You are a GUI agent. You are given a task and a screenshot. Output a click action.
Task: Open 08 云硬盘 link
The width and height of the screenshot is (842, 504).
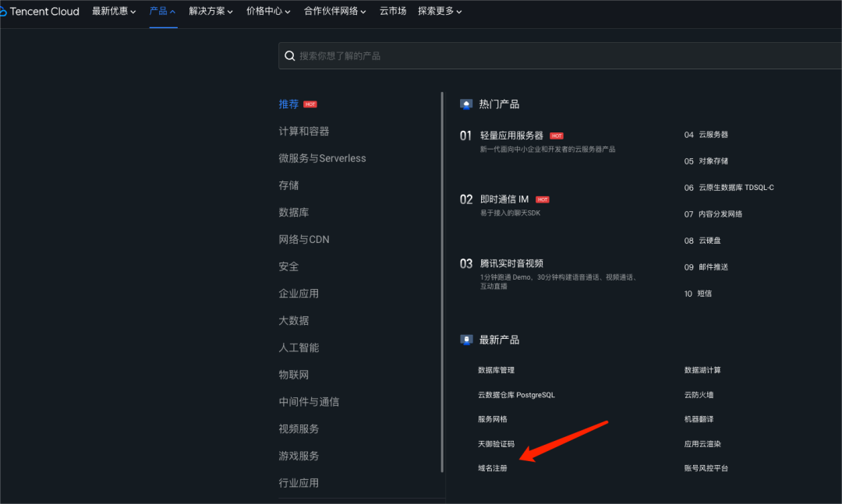pos(702,241)
